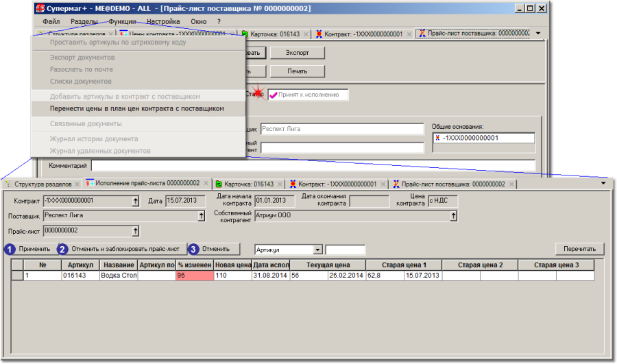617x364 pixels.
Task: Click the search field next to Артикул dropdown
Action: [345, 250]
